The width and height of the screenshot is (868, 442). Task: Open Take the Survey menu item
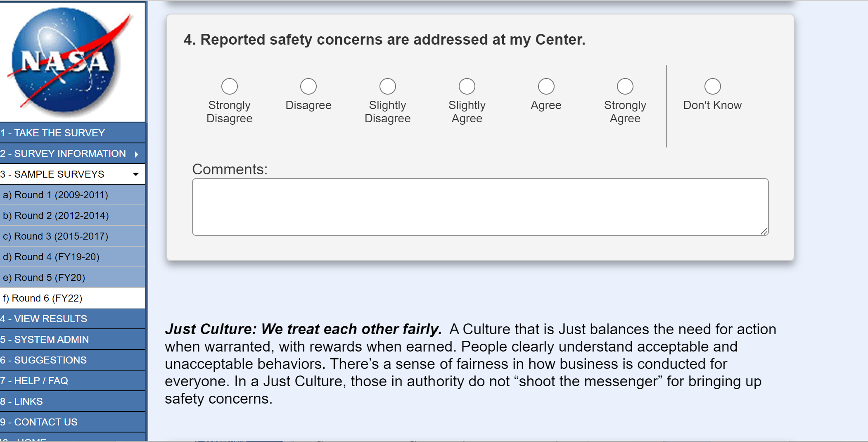click(x=53, y=133)
